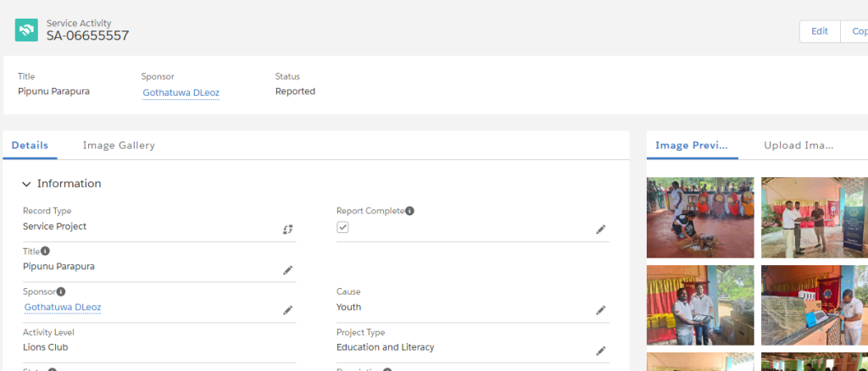
Task: Click Project Type value Education and Literacy
Action: coord(386,347)
